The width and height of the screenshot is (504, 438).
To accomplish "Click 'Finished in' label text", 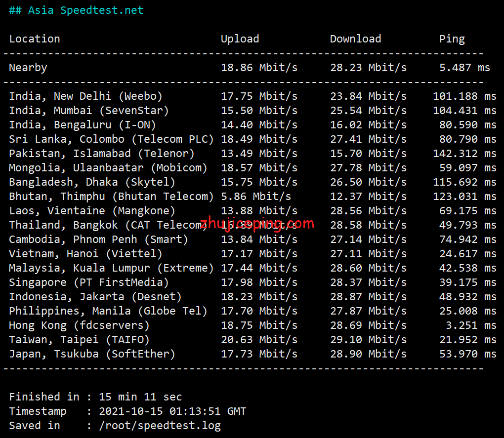I will coord(44,397).
